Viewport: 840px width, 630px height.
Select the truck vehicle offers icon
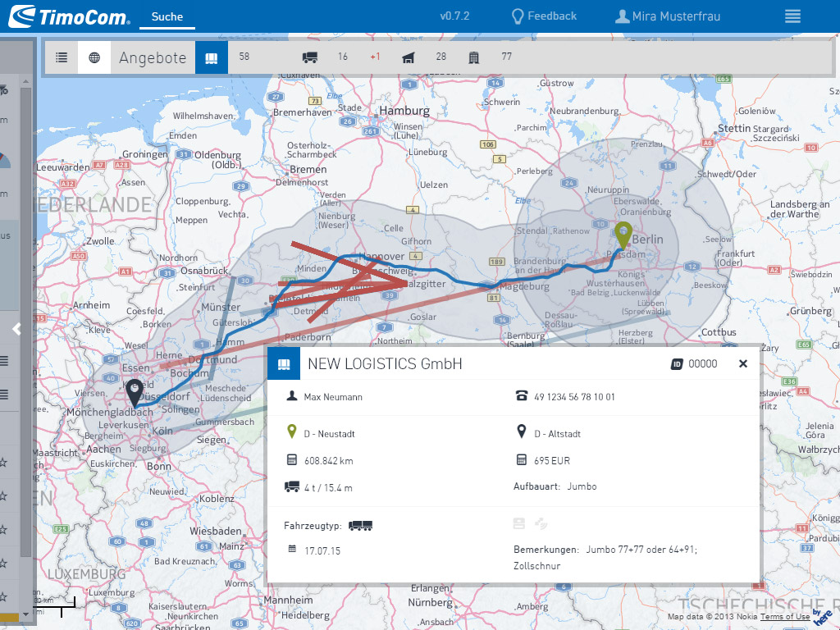[309, 57]
